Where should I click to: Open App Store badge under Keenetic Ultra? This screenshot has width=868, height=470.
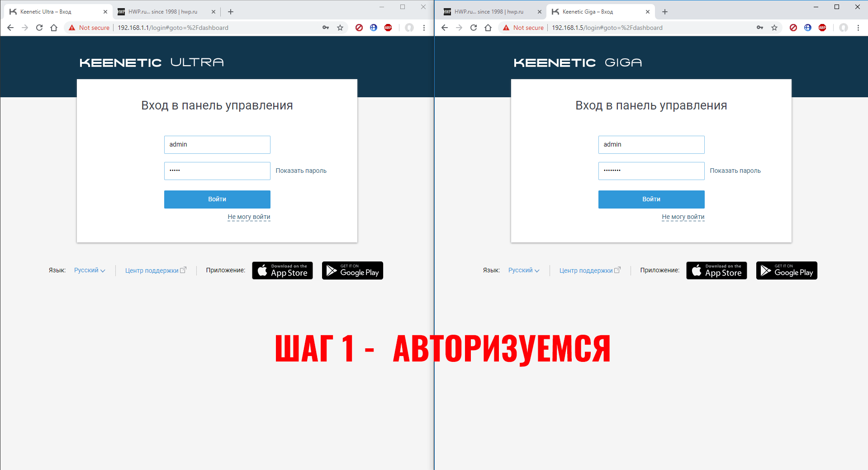pos(282,271)
